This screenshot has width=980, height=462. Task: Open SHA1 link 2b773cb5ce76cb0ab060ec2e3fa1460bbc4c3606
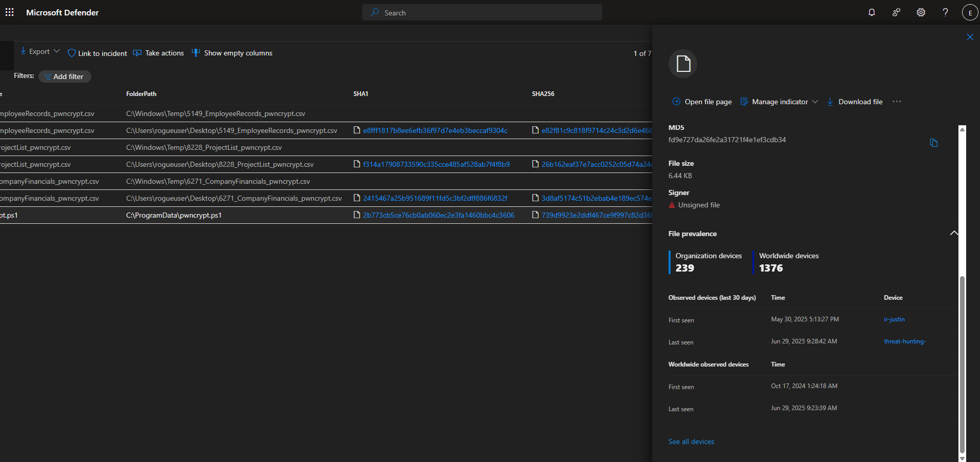coord(439,215)
